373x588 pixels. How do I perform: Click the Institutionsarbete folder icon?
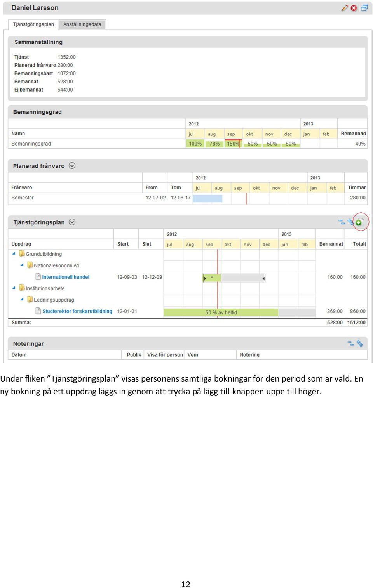(x=22, y=288)
